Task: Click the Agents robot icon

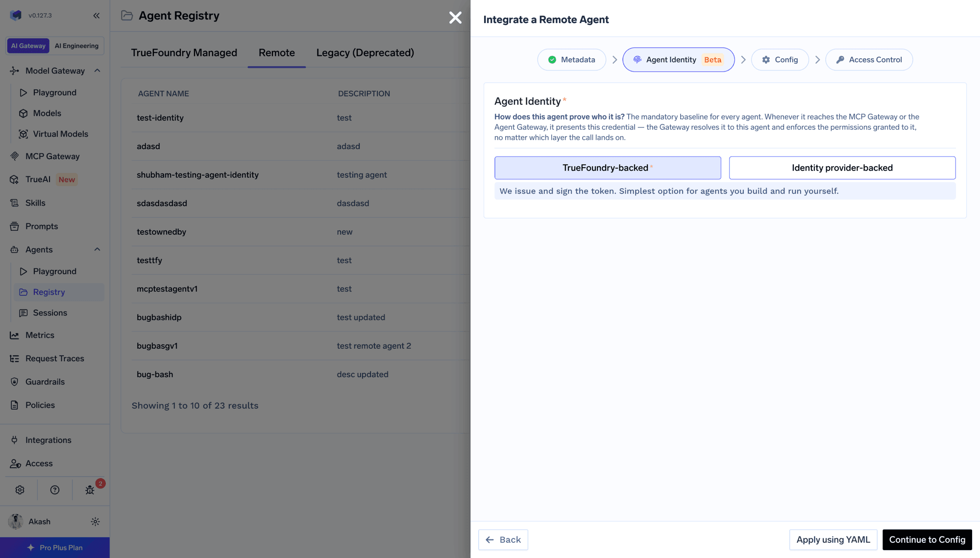Action: pyautogui.click(x=15, y=249)
